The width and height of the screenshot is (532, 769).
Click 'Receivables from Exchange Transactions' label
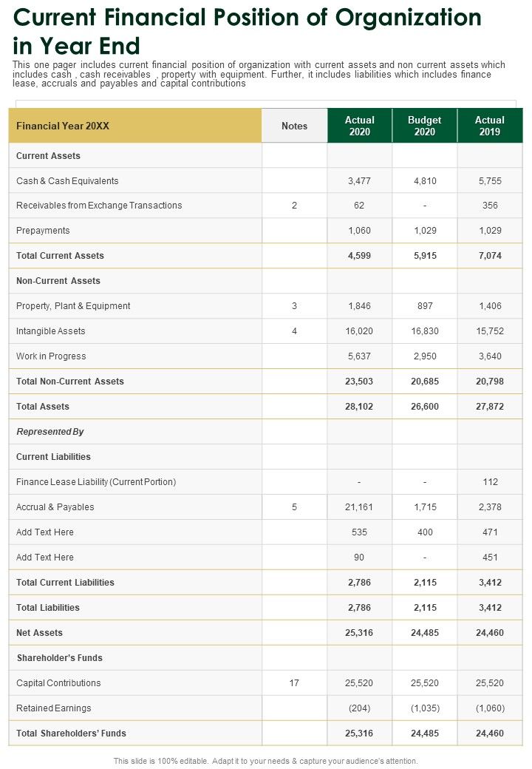99,206
